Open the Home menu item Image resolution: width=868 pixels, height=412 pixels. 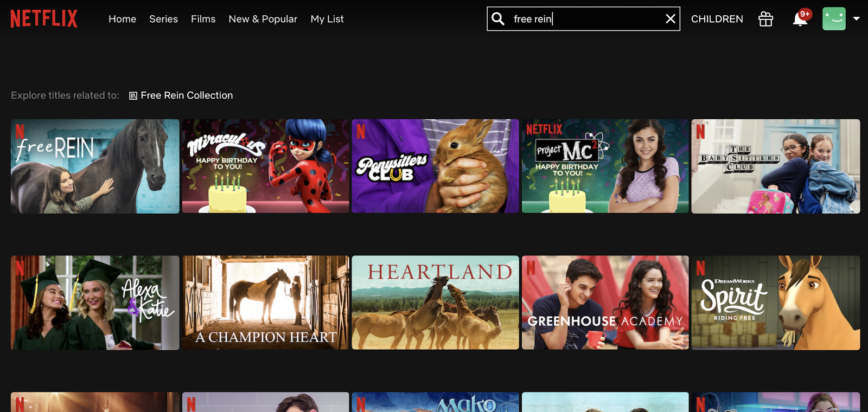coord(122,19)
